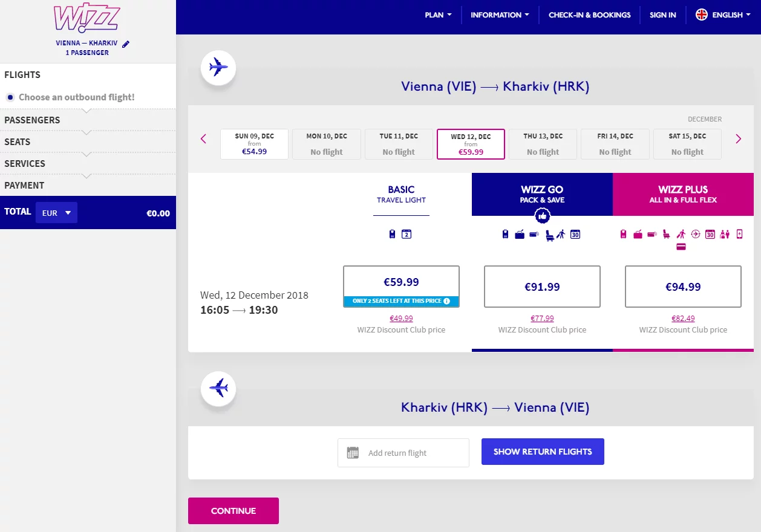761x532 pixels.
Task: Expand the PAYMENT section in the sidebar
Action: (x=88, y=185)
